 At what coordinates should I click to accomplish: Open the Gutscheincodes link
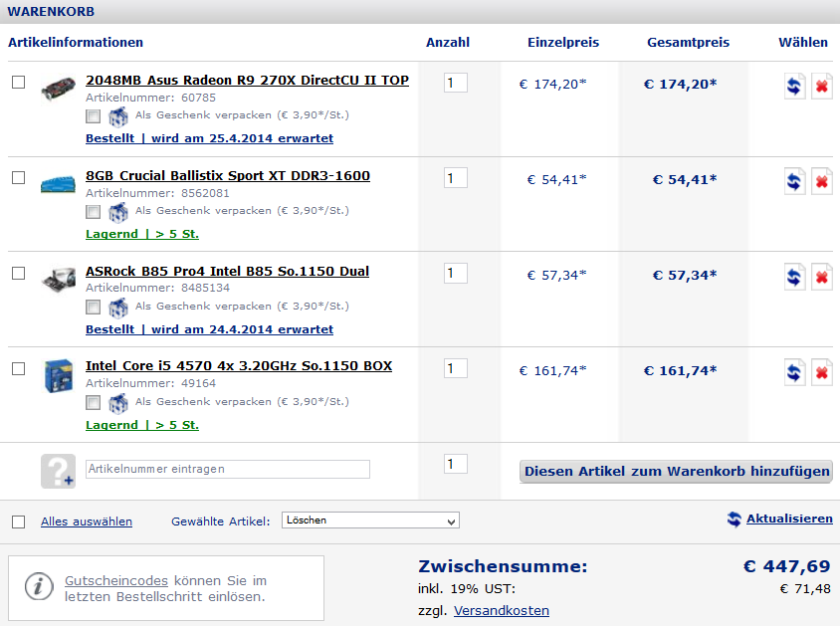(116, 581)
